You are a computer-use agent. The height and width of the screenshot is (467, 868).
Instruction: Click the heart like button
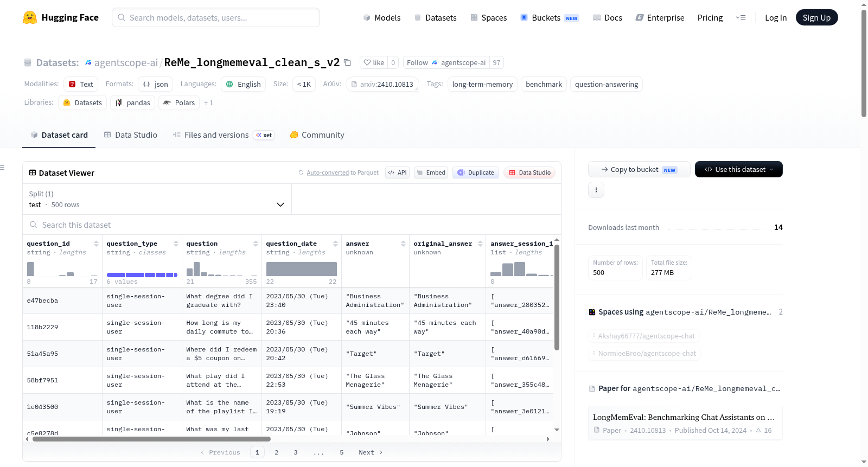pos(374,62)
